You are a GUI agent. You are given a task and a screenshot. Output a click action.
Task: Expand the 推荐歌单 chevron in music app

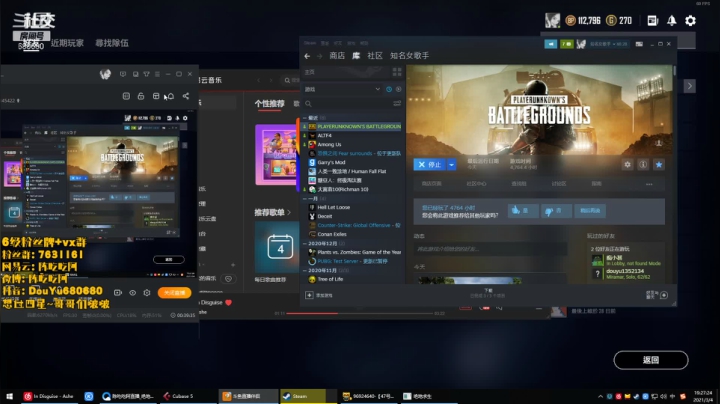(x=289, y=213)
